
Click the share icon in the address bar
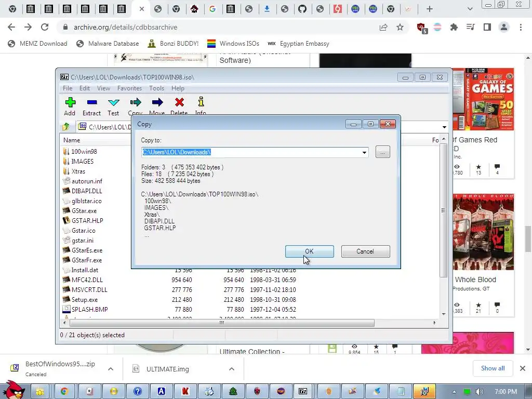(x=383, y=27)
